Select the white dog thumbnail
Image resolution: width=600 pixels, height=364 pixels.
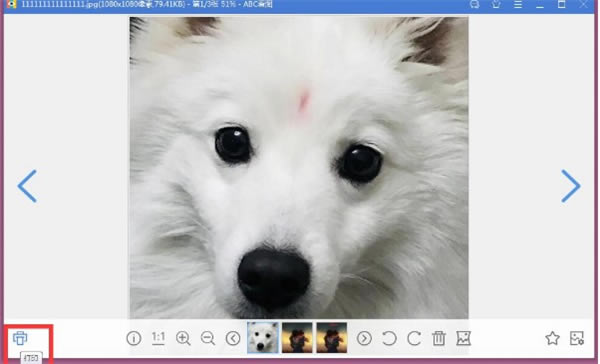click(263, 337)
